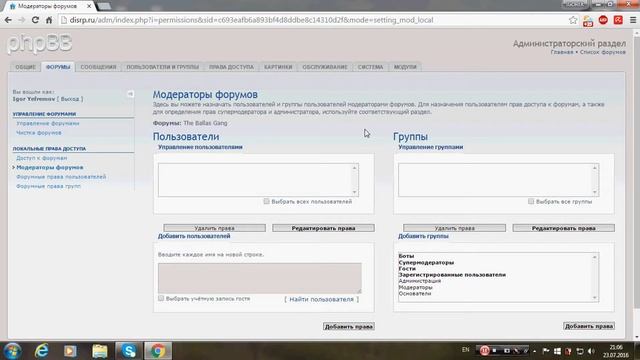Open File Explorer folder on taskbar
Image resolution: width=640 pixels, height=360 pixels.
100,351
